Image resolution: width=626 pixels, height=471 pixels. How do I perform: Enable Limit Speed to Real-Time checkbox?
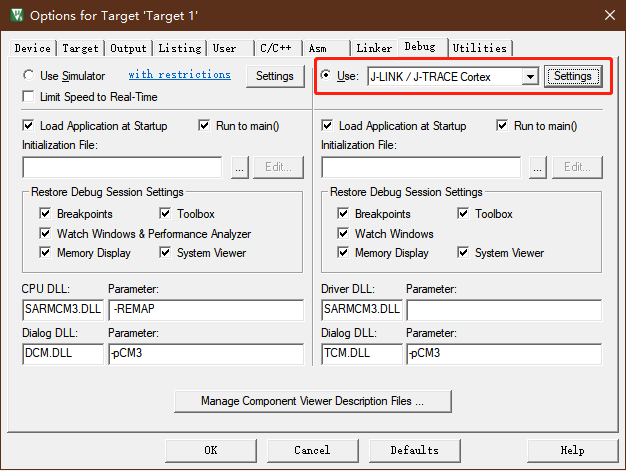[x=28, y=97]
